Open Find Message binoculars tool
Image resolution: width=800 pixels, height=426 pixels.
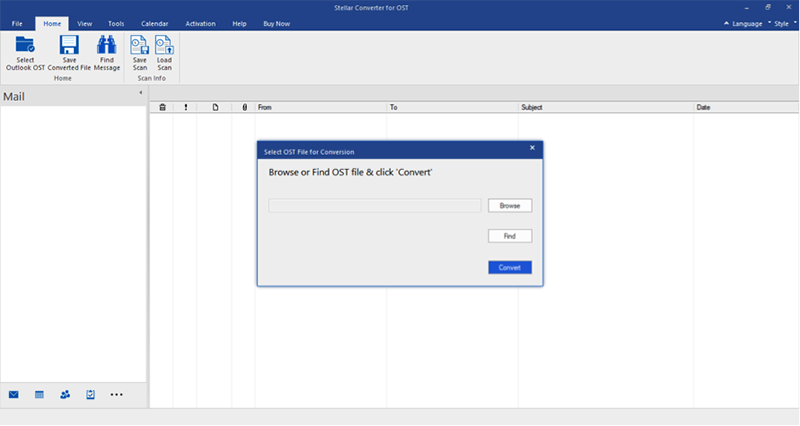(x=105, y=46)
